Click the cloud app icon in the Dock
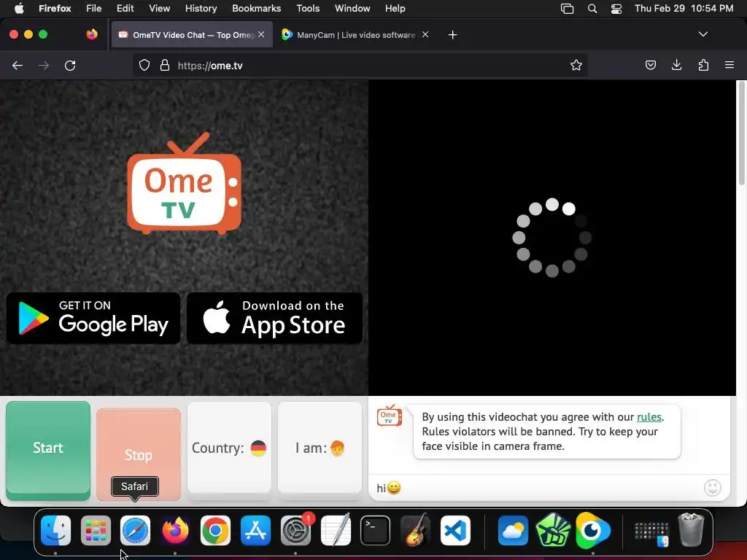 pyautogui.click(x=513, y=530)
